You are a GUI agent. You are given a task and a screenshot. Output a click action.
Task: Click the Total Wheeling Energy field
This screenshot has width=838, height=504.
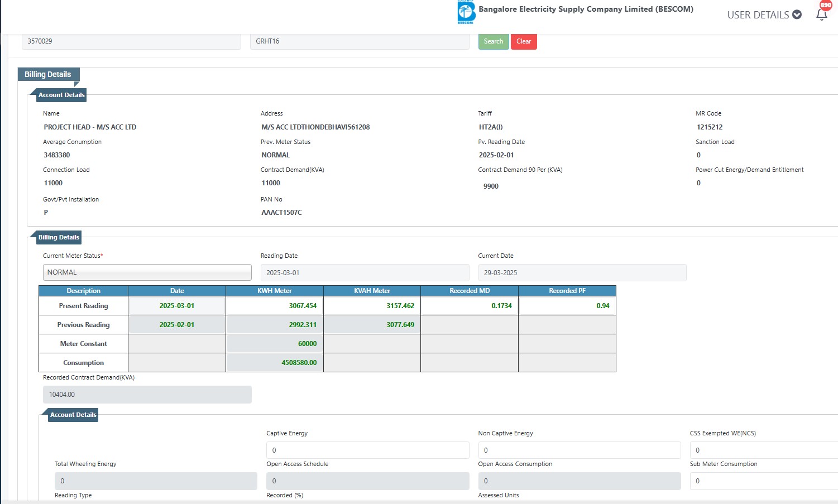[x=156, y=481]
